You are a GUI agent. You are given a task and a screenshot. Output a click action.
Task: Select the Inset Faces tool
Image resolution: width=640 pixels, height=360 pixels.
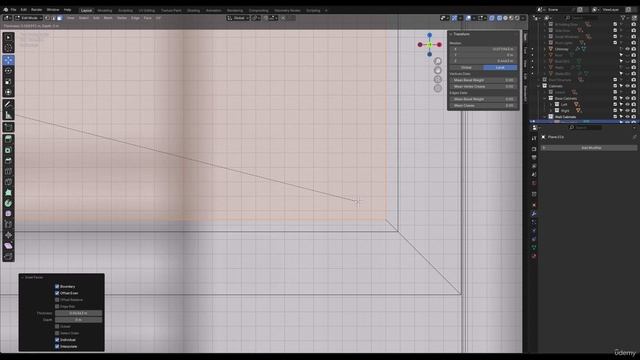point(8,150)
